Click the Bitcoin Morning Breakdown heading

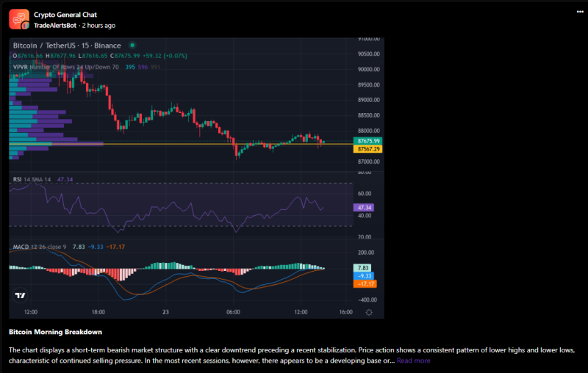[x=55, y=333]
